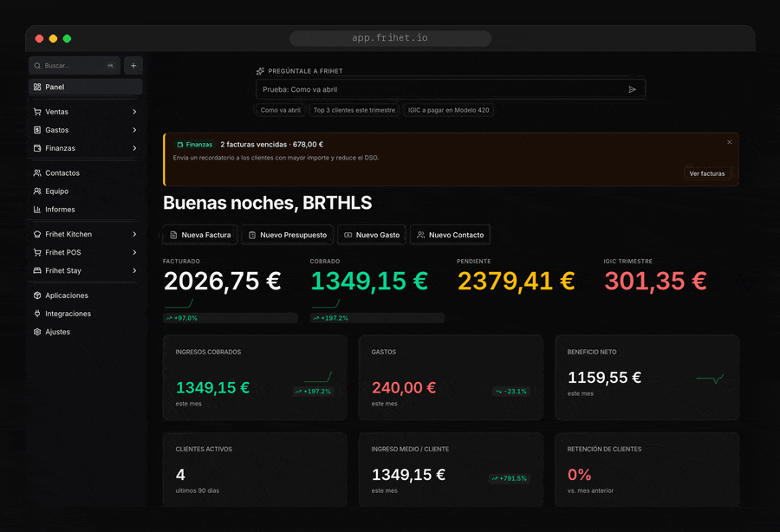
Task: Click the Aplicaciones cube icon
Action: 37,295
